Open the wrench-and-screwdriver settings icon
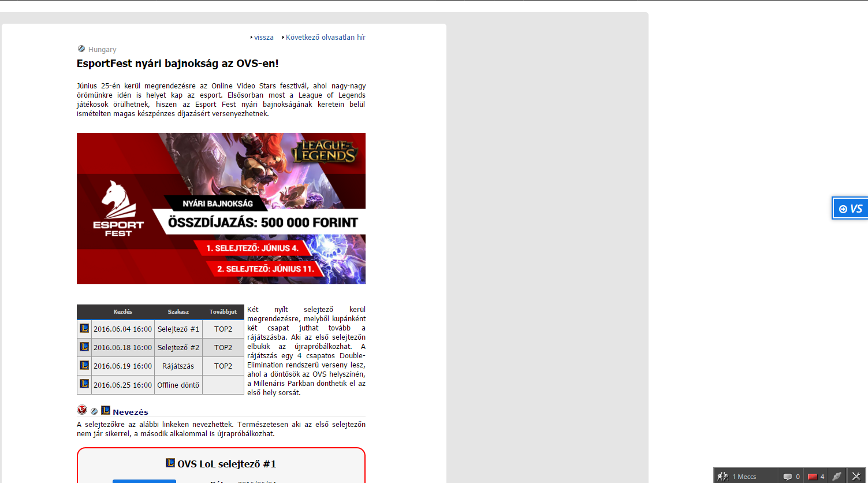 tap(856, 476)
